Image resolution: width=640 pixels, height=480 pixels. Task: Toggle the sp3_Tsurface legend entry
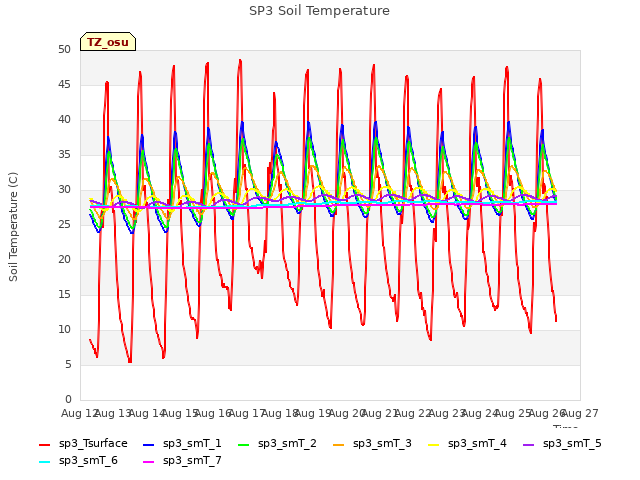(x=83, y=444)
